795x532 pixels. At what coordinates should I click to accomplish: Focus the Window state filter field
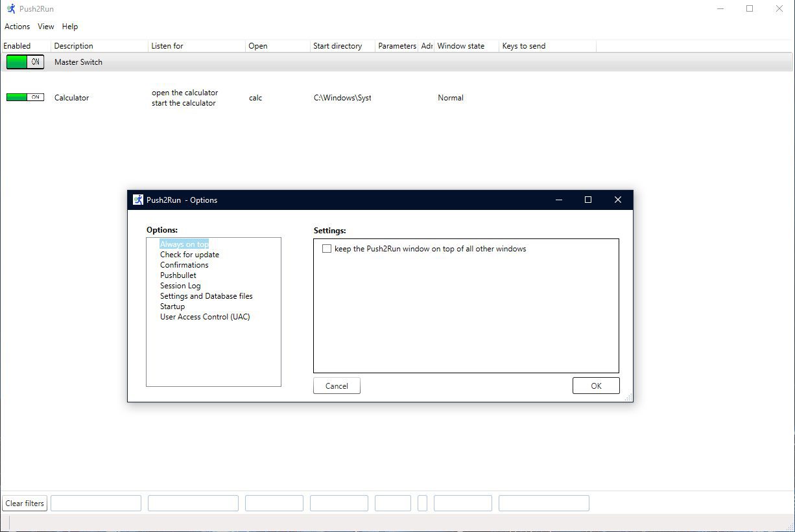(463, 503)
